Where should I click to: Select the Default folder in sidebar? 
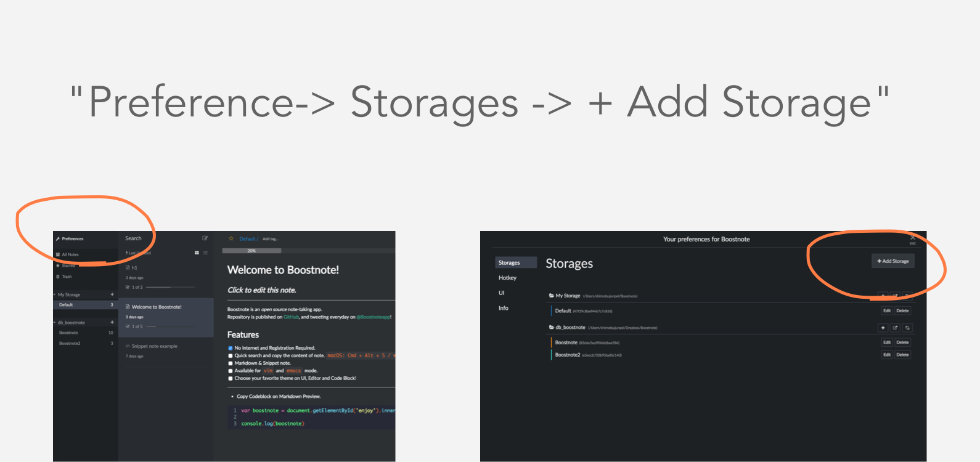pos(85,305)
